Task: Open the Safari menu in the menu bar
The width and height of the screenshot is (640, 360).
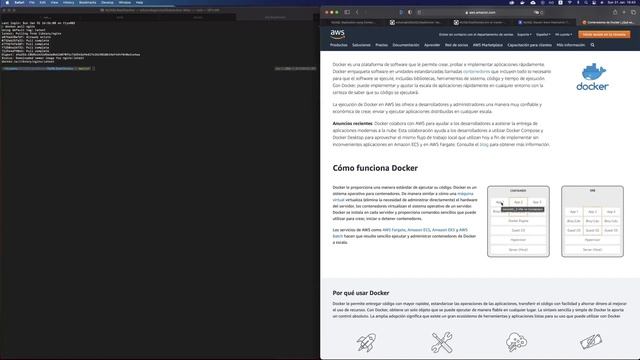Action: [19, 2]
